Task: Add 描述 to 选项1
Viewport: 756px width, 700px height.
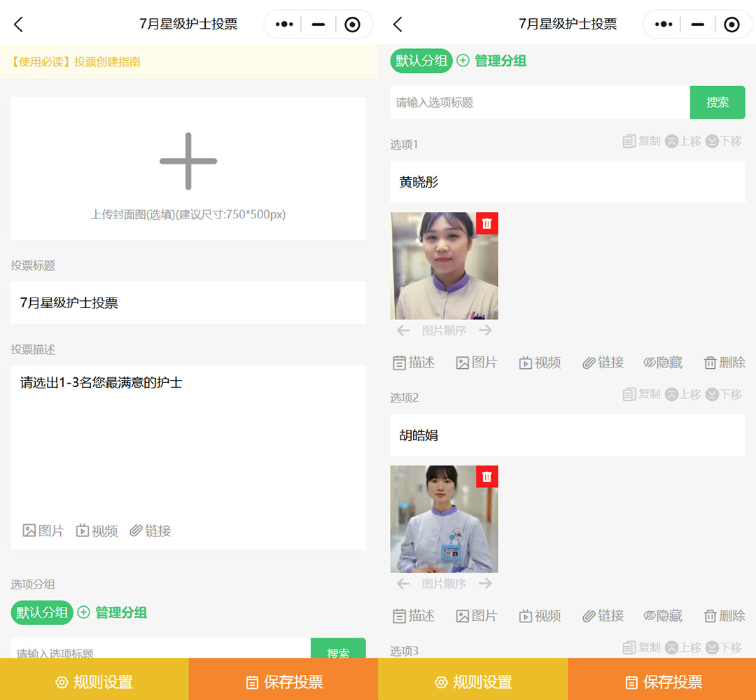Action: tap(414, 363)
